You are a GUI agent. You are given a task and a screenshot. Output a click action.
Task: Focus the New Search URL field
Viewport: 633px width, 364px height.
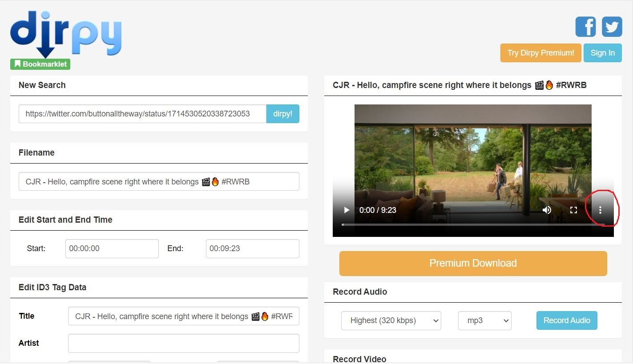pyautogui.click(x=142, y=114)
